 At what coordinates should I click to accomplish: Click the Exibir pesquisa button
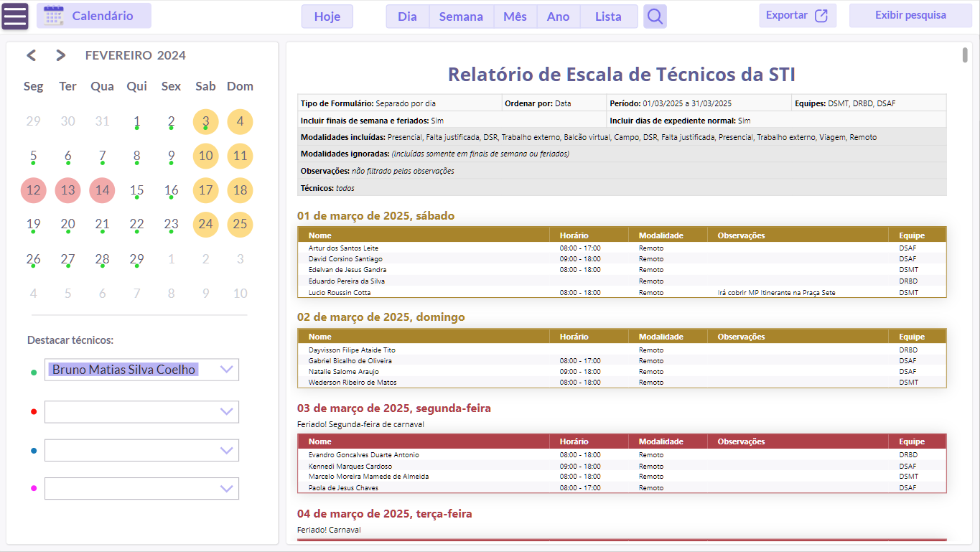(x=910, y=15)
